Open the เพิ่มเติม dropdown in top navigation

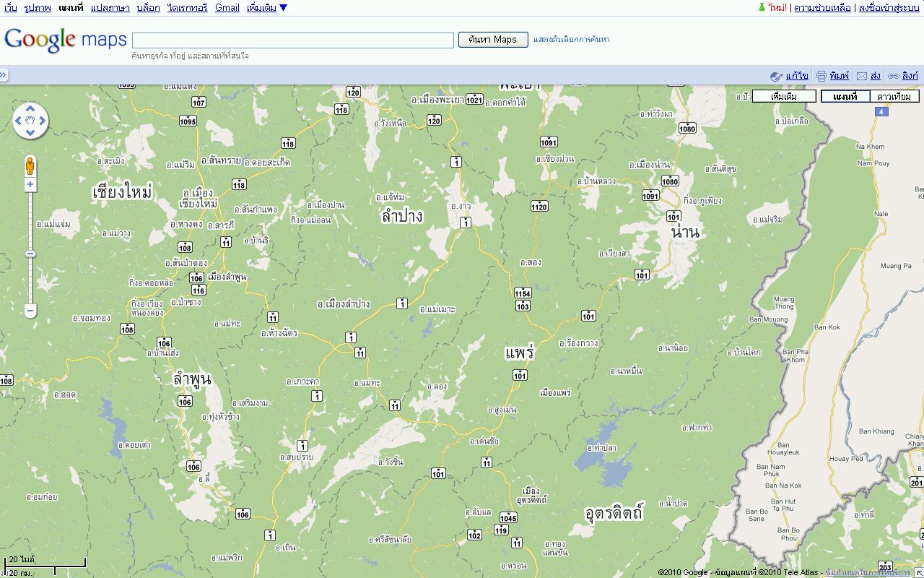(x=266, y=8)
